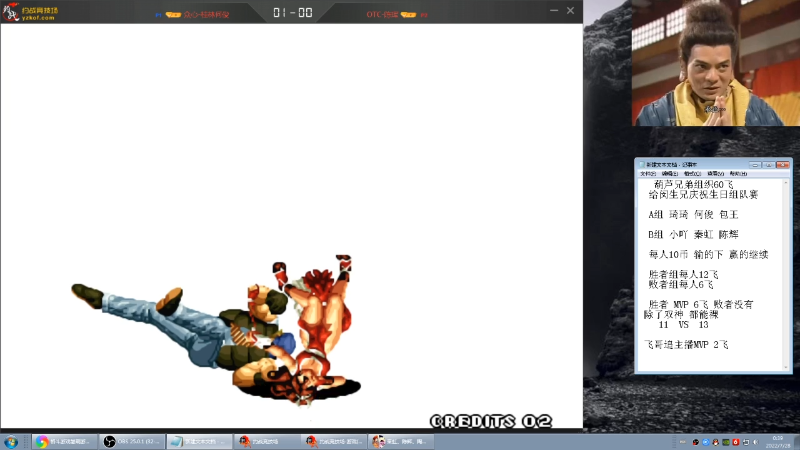
Task: Click the left player name in the header
Action: 206,15
